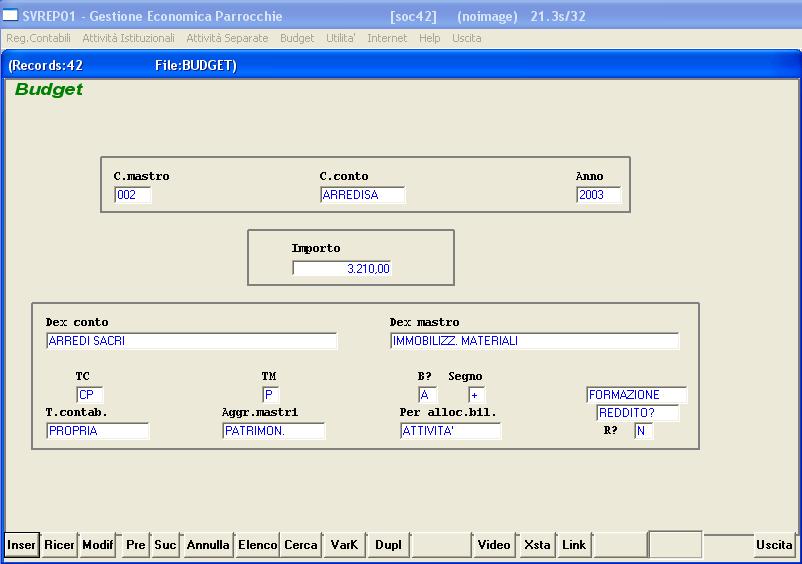The image size is (802, 564).
Task: Click the application icon in title bar
Action: pos(10,16)
